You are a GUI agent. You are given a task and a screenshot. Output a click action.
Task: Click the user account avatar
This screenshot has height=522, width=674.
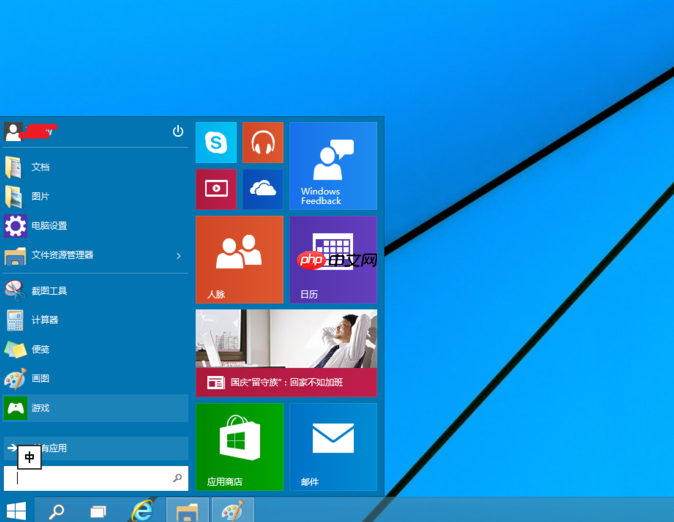click(13, 132)
